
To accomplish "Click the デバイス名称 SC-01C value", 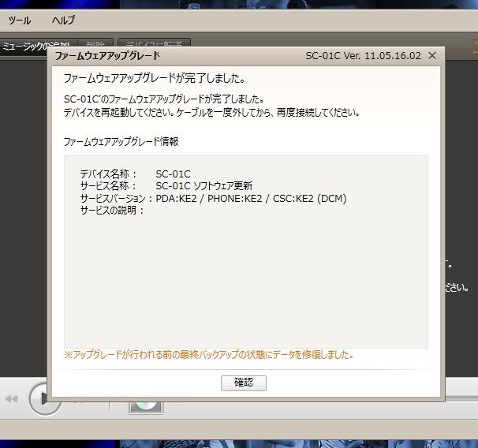I will pos(173,174).
